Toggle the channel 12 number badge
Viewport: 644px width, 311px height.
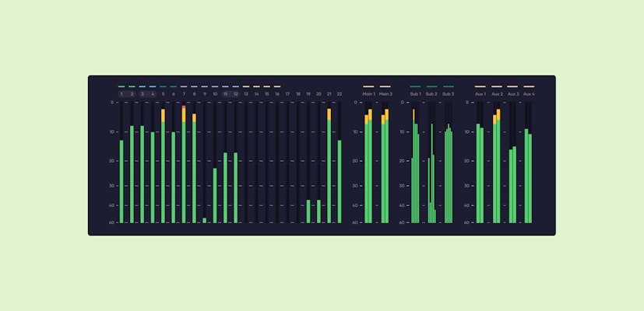(x=236, y=94)
